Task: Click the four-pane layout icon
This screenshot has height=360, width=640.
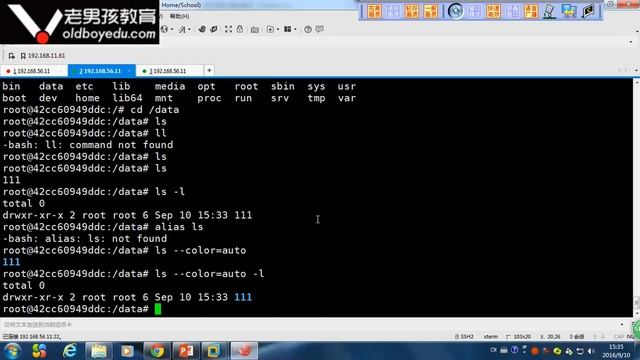Action: tap(288, 29)
